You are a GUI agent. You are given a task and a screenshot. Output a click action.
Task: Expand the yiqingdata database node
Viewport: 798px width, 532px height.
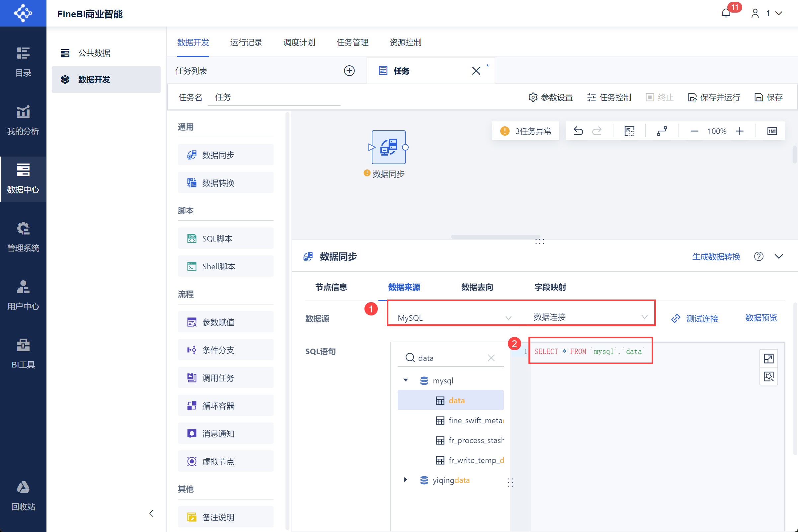[405, 480]
